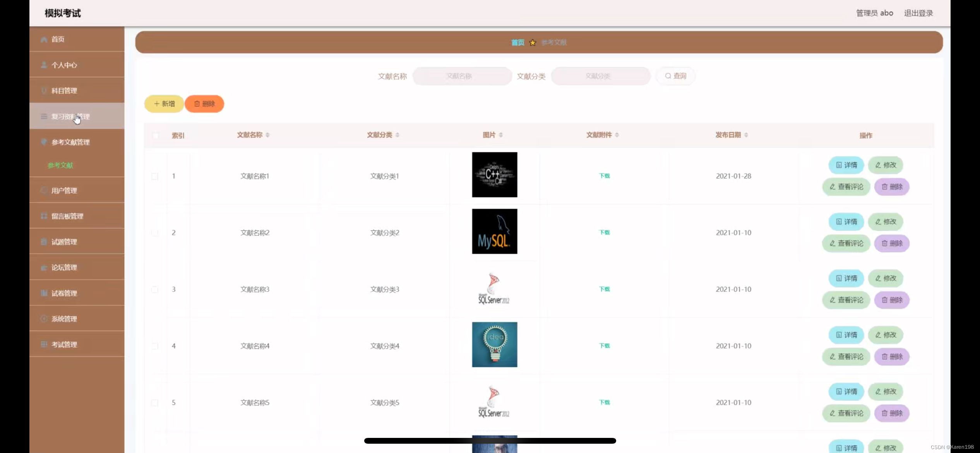Click 查看评论 for 文献名称2
980x453 pixels.
846,243
